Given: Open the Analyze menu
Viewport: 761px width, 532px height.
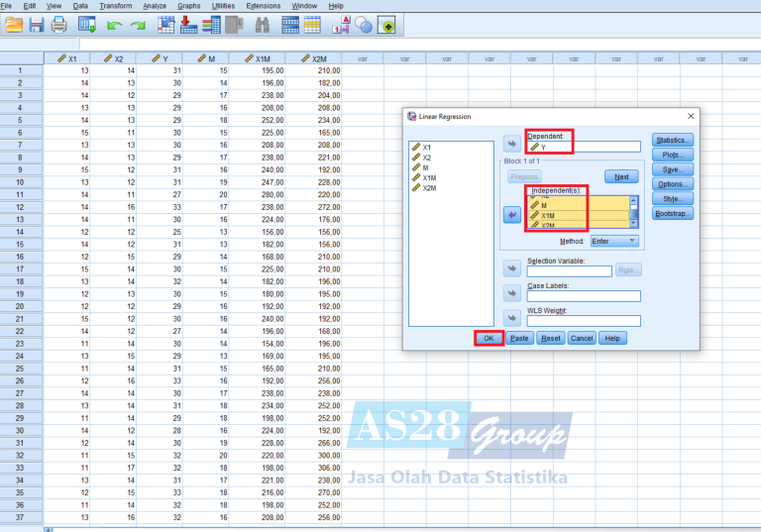Looking at the screenshot, I should [155, 6].
